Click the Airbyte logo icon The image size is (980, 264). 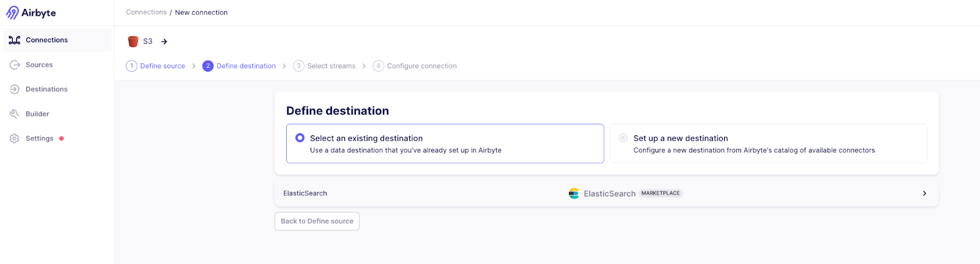[x=12, y=13]
